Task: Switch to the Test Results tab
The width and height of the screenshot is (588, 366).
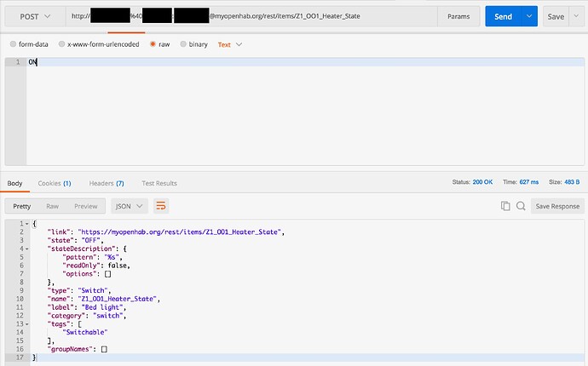Action: pos(159,183)
